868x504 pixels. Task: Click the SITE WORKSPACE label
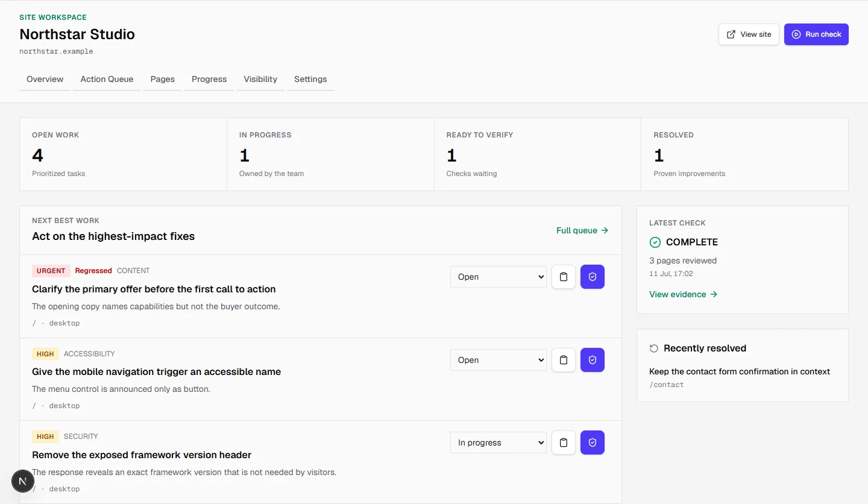(x=53, y=17)
